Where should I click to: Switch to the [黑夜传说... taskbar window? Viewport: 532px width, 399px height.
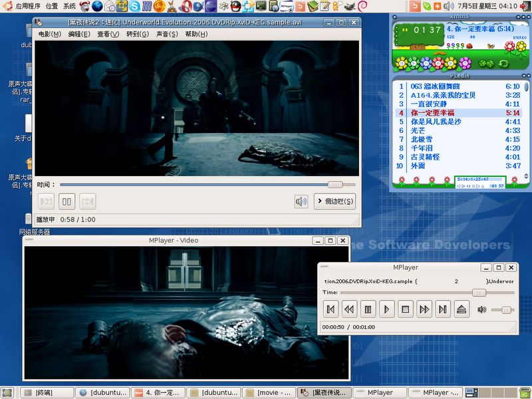point(325,393)
